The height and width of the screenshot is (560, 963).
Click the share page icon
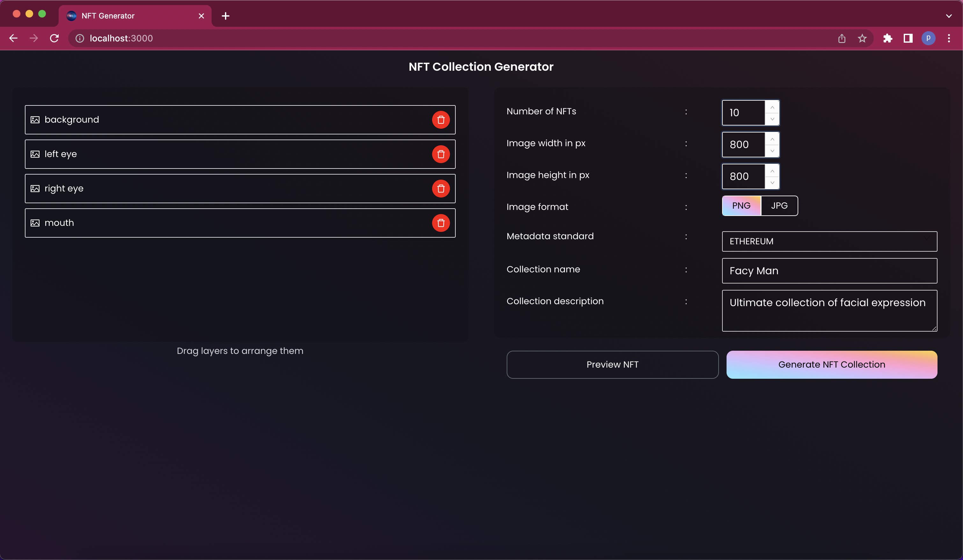842,38
